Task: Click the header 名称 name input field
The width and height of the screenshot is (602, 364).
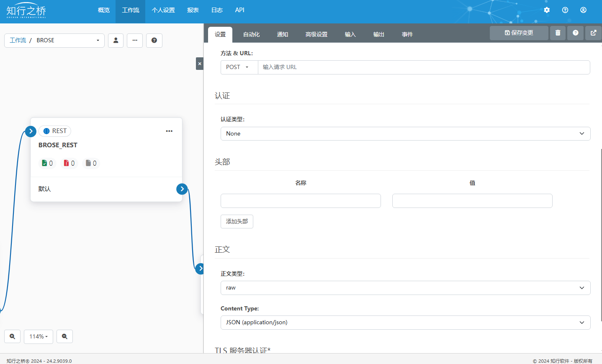Action: point(301,201)
